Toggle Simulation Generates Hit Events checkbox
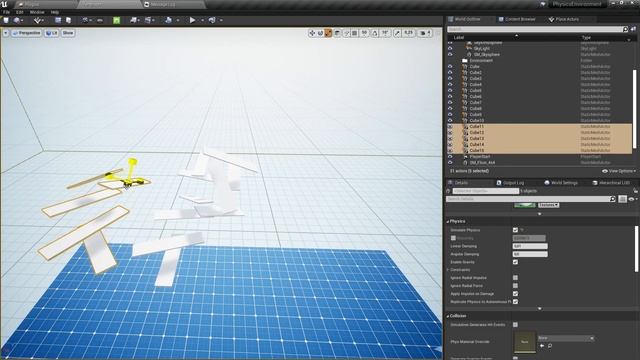 tap(516, 325)
